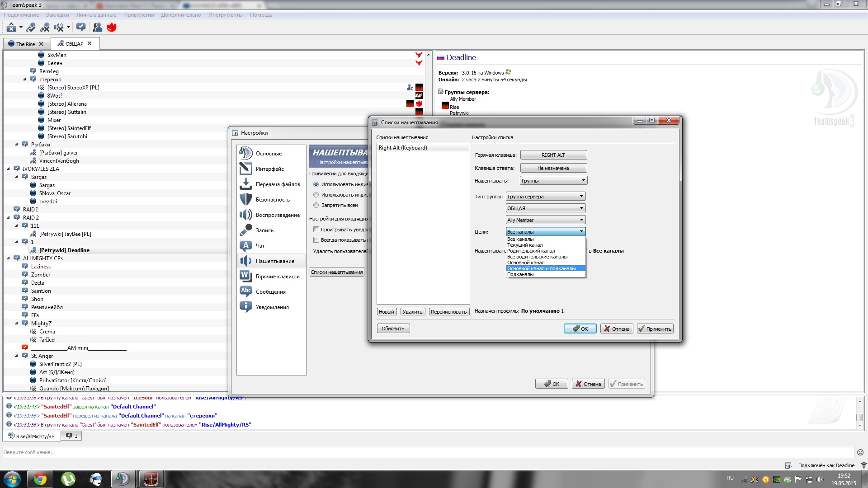
Task: Click the RIGHT ALT hotkey button
Action: click(553, 155)
